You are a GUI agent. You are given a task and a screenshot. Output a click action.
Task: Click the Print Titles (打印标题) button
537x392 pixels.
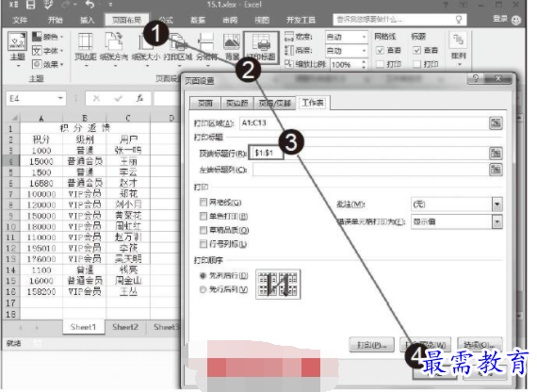(x=261, y=48)
